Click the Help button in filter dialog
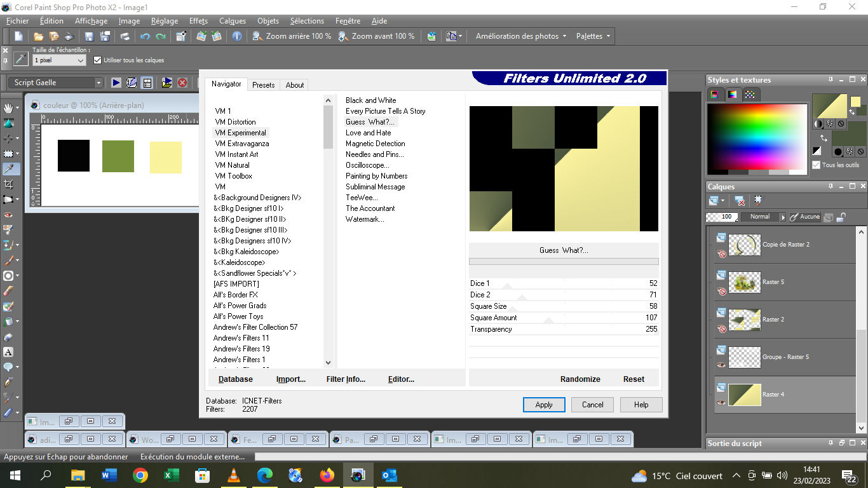 click(x=641, y=405)
